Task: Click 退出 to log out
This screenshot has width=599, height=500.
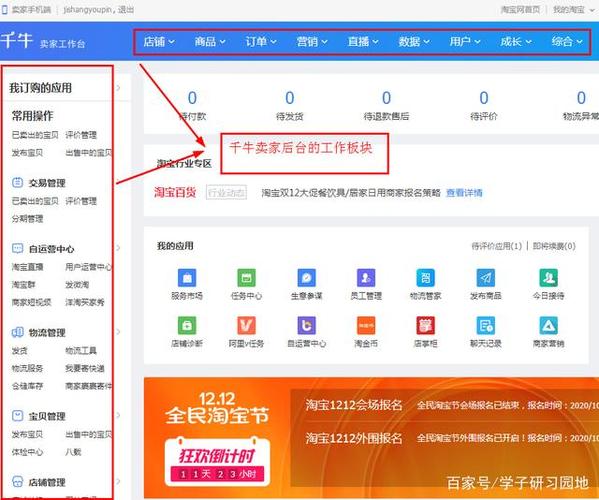Action: coord(126,10)
